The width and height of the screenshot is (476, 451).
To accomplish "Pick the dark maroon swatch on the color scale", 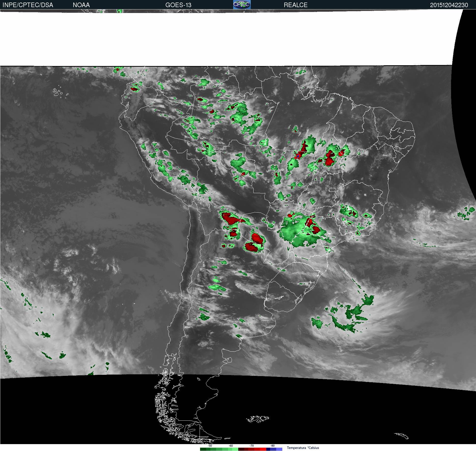I will (241, 449).
